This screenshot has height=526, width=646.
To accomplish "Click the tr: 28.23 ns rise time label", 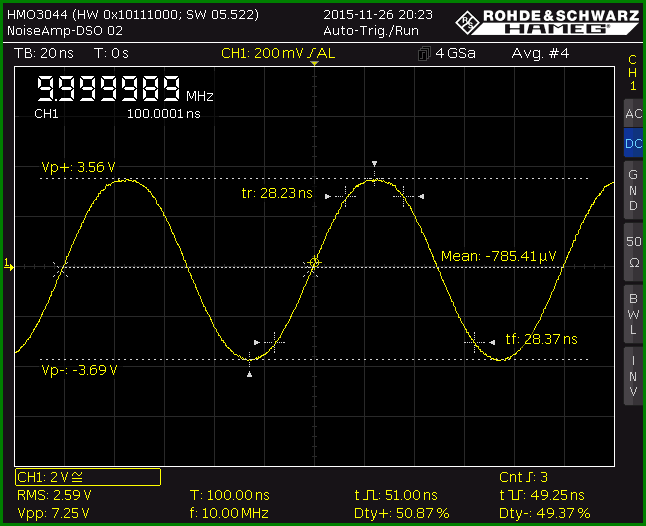I will click(277, 193).
